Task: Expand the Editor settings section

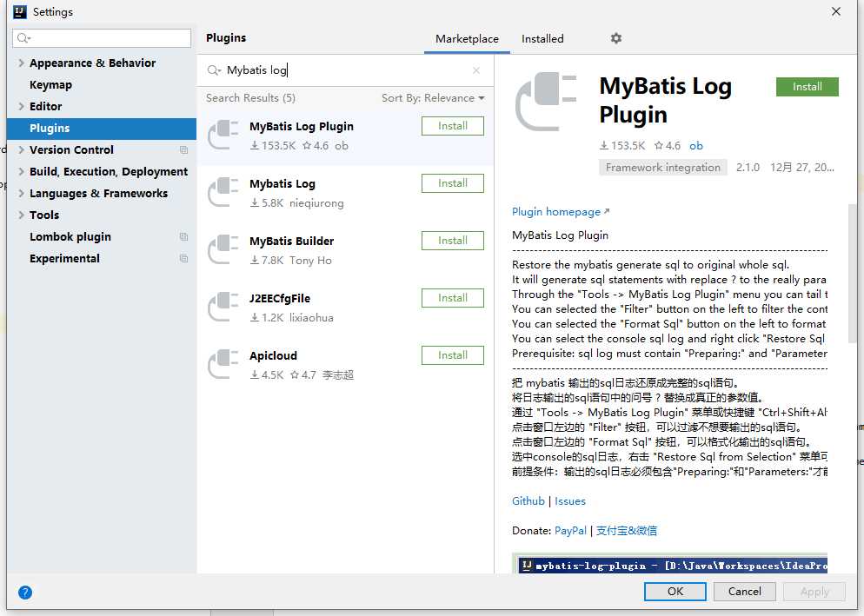Action: (21, 106)
